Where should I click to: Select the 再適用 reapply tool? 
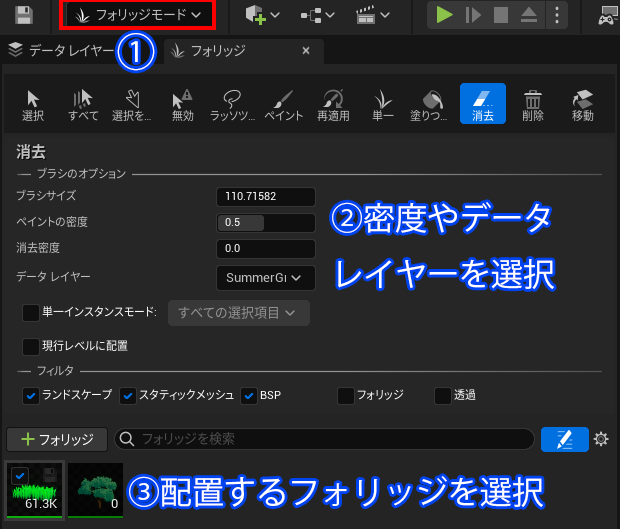pos(333,105)
